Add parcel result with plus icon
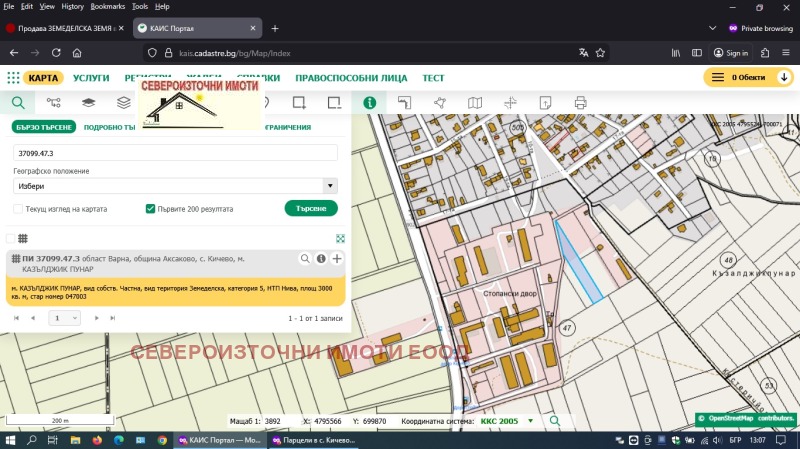The width and height of the screenshot is (800, 449). pyautogui.click(x=337, y=259)
